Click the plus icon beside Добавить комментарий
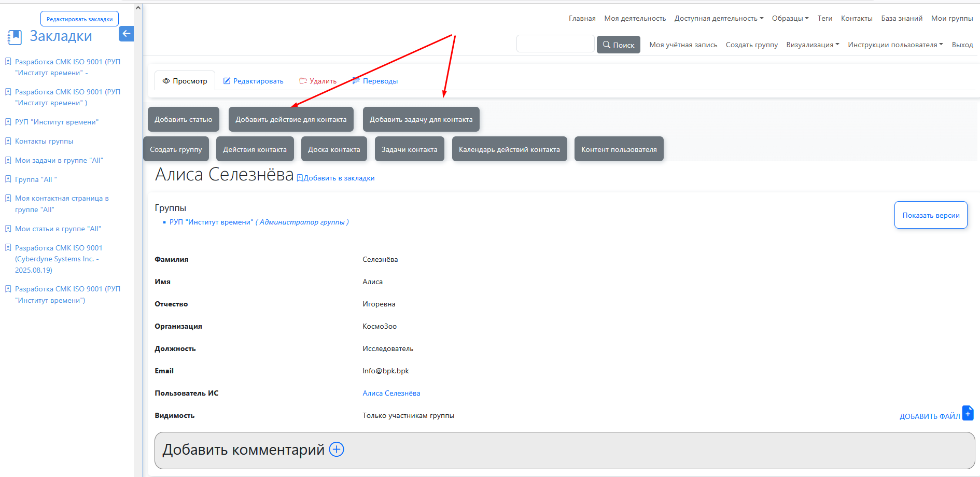Image resolution: width=980 pixels, height=477 pixels. click(x=337, y=450)
